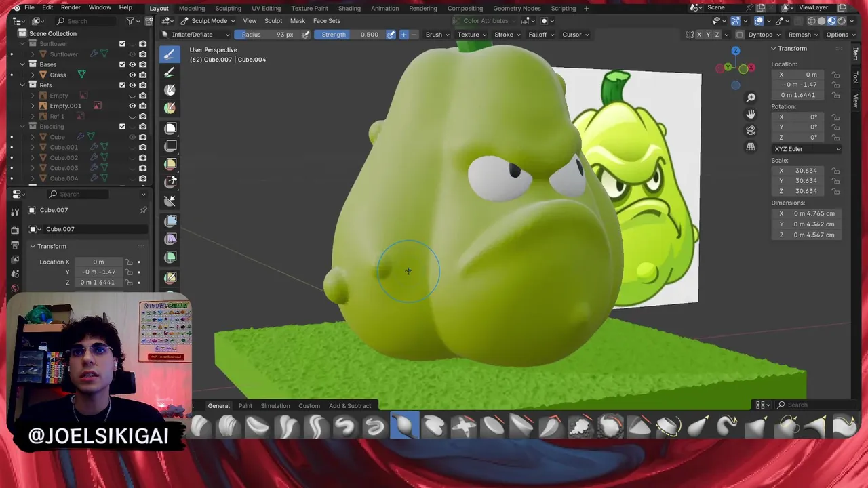Hide Empty.001 with its eye icon

tap(132, 106)
